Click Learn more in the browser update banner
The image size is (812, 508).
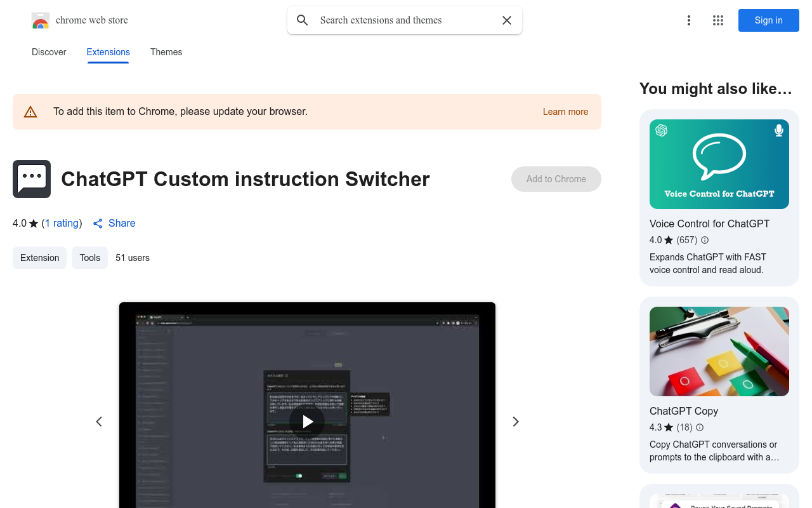565,112
